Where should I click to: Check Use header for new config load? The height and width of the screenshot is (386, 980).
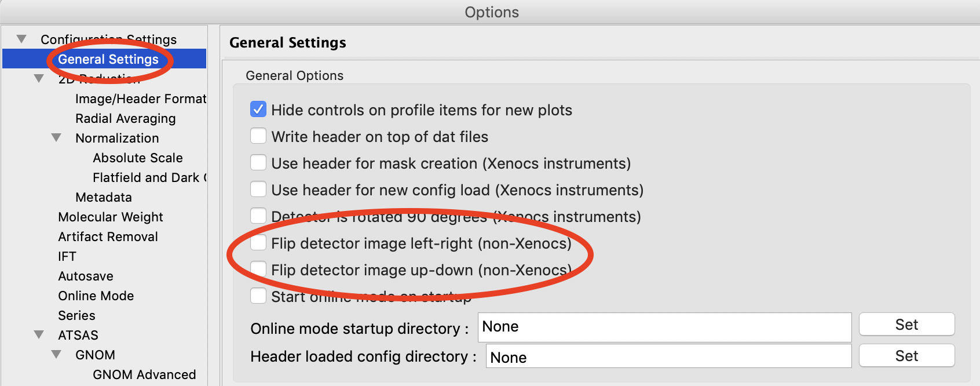pos(258,190)
